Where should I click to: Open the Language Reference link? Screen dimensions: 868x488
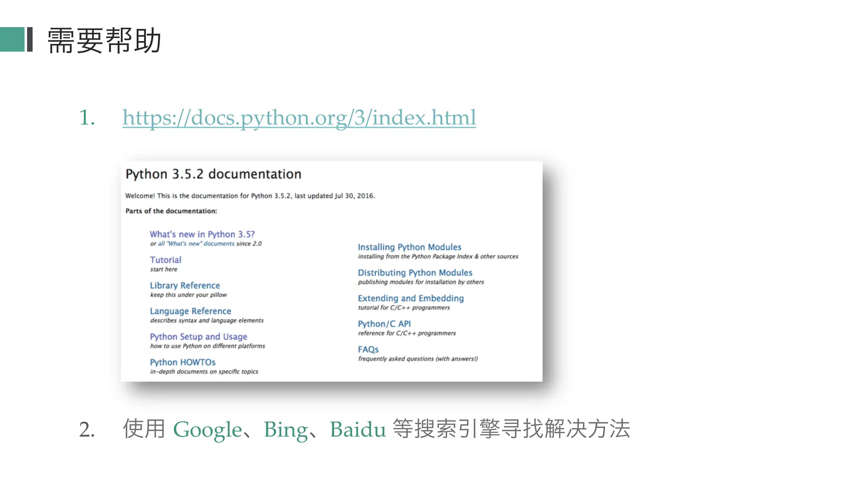click(x=190, y=311)
